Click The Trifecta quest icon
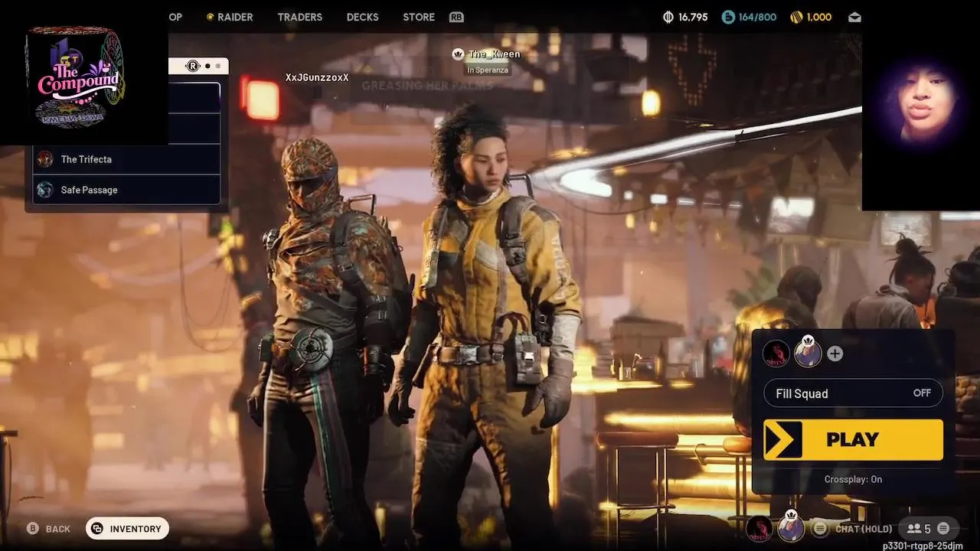980x551 pixels. 45,159
